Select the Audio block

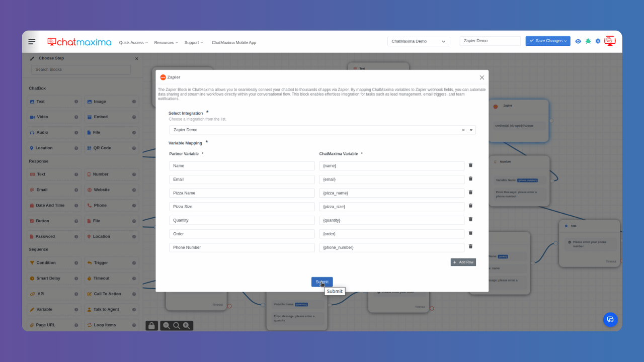pyautogui.click(x=54, y=132)
